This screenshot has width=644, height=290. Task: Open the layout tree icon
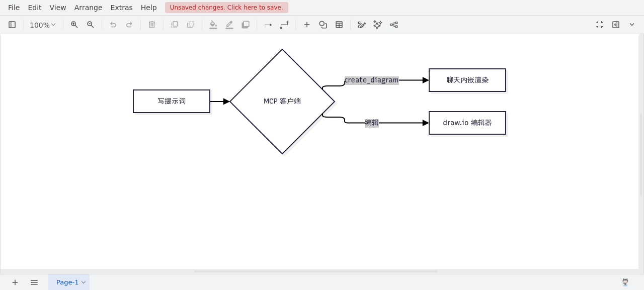(394, 25)
